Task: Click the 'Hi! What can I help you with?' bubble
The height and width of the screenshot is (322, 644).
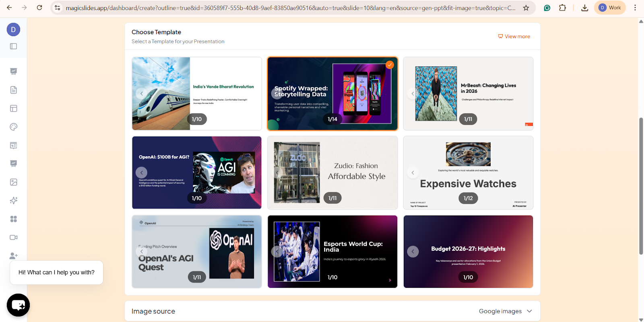Action: pos(56,273)
